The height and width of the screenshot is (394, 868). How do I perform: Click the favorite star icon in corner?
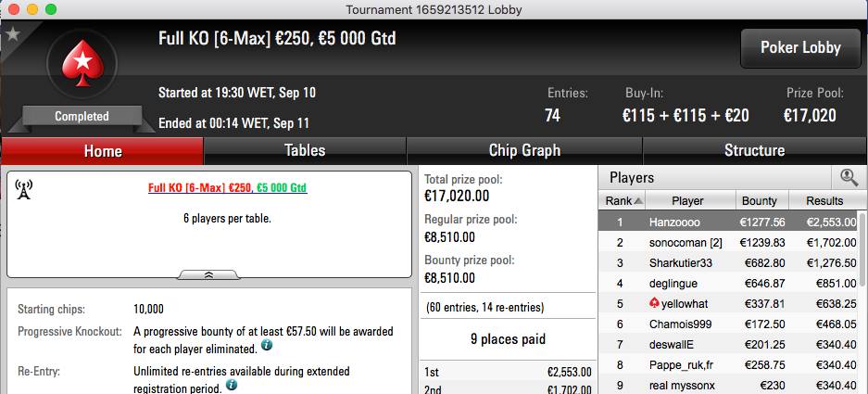click(13, 34)
